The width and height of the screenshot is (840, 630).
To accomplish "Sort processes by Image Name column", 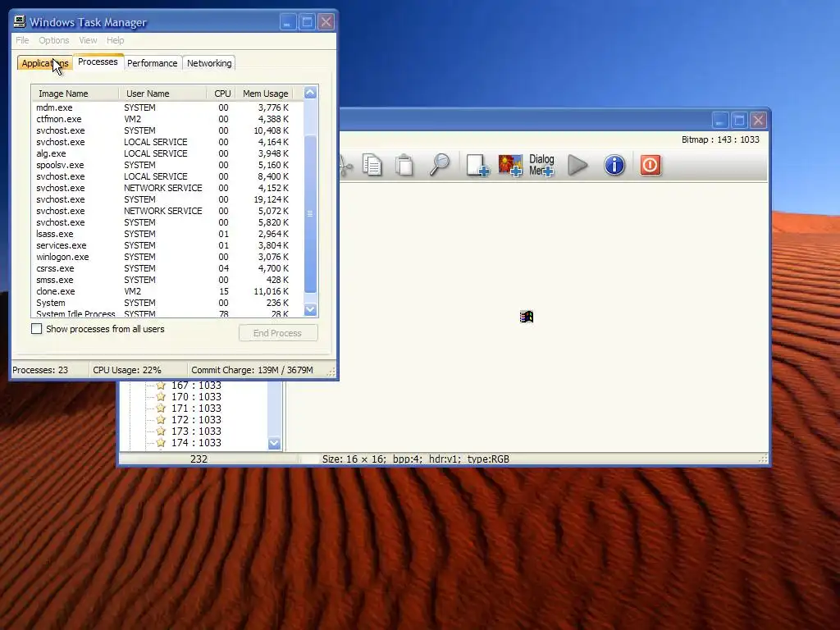I will 75,94.
